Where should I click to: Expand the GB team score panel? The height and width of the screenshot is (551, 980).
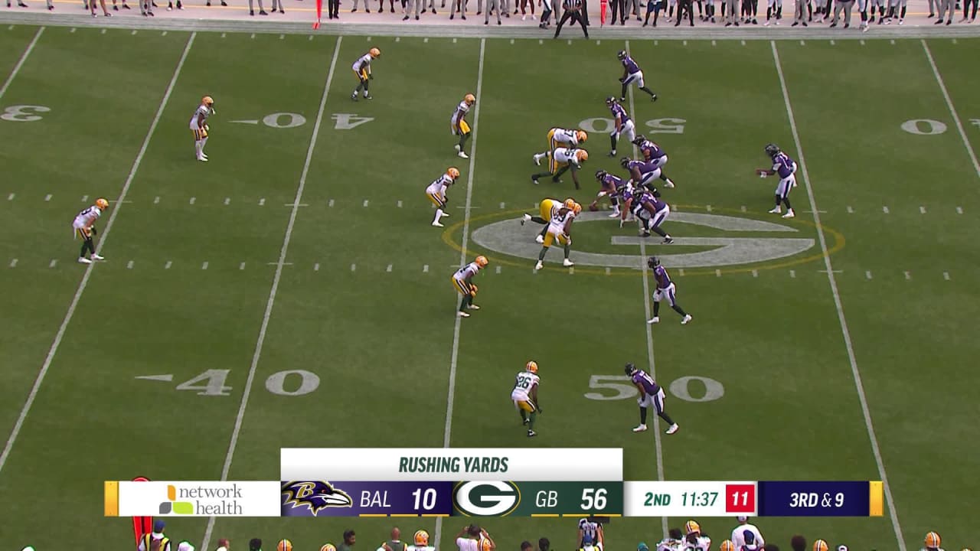click(545, 497)
